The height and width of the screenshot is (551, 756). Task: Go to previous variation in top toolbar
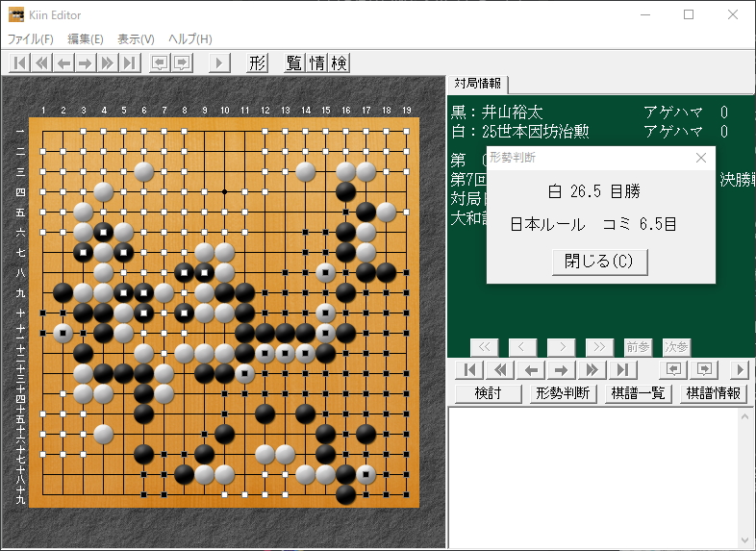click(160, 63)
